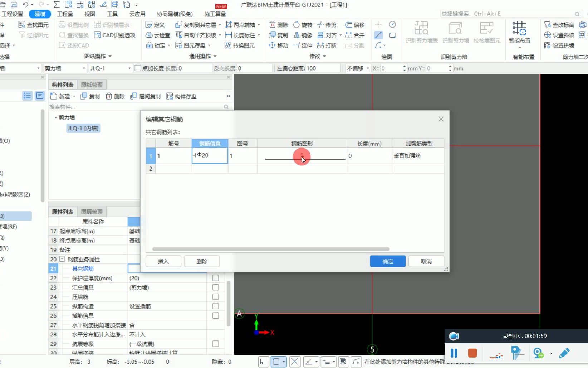
Task: Collapse the 剪力墙 tree node
Action: pos(55,117)
